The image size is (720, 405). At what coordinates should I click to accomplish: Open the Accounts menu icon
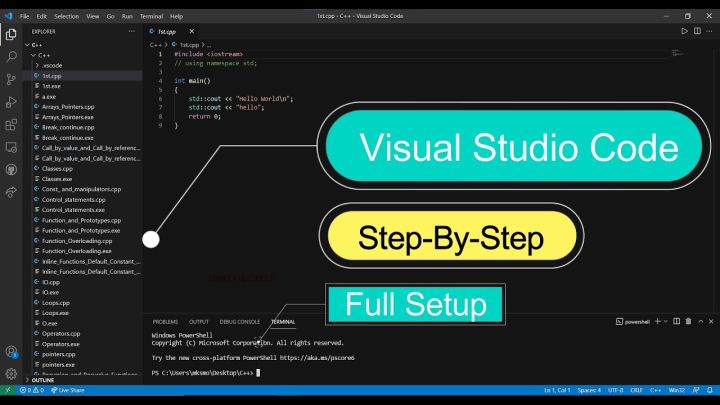[x=11, y=352]
